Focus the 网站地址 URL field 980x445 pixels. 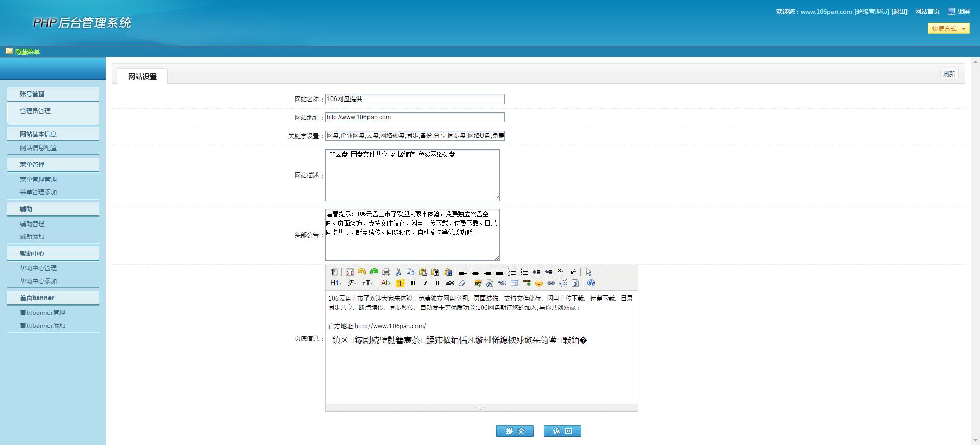click(x=415, y=117)
